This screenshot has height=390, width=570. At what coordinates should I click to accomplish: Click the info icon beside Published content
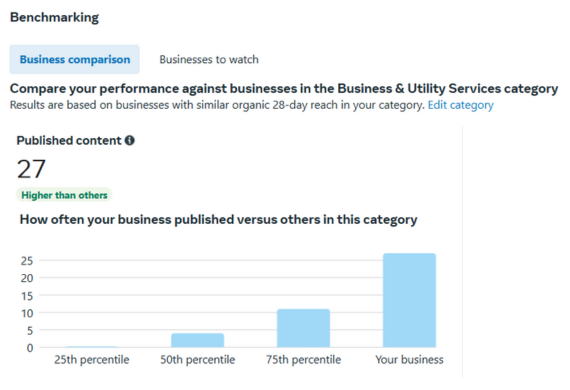pos(129,140)
